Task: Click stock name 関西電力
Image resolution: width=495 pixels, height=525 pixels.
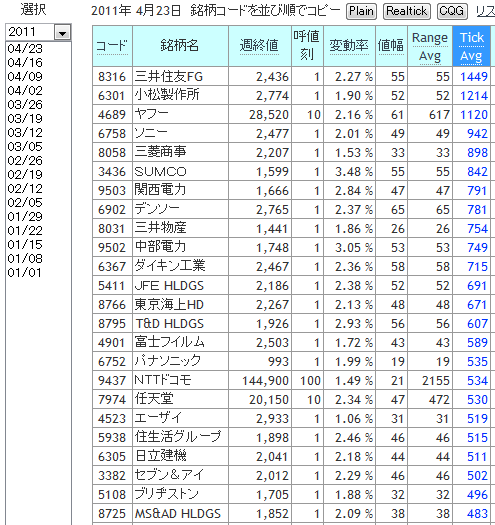Action: [x=160, y=190]
